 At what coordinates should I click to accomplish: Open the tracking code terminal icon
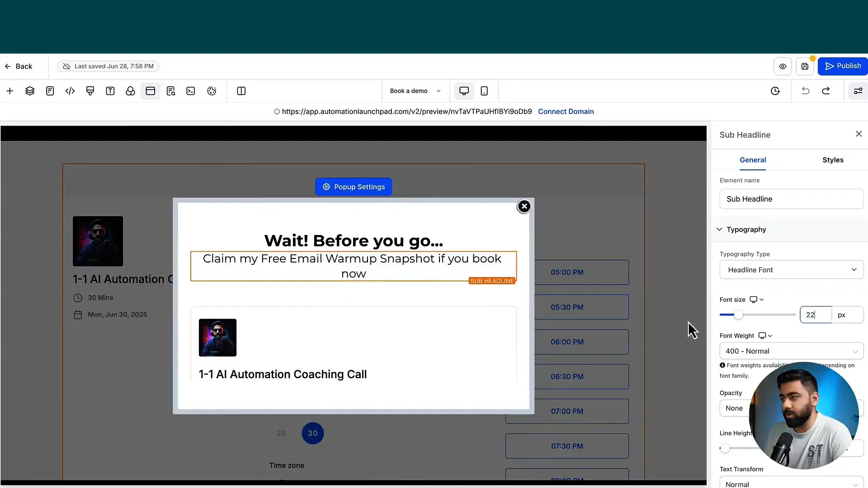pos(191,91)
